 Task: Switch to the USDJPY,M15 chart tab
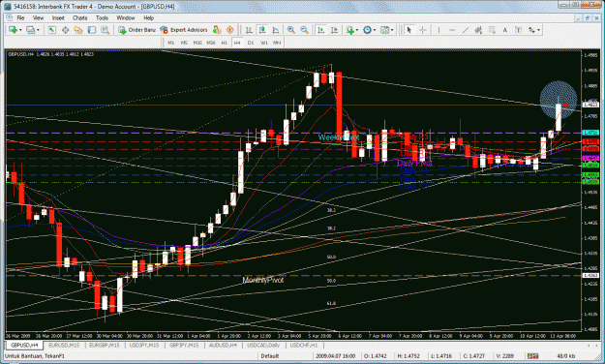pos(144,345)
